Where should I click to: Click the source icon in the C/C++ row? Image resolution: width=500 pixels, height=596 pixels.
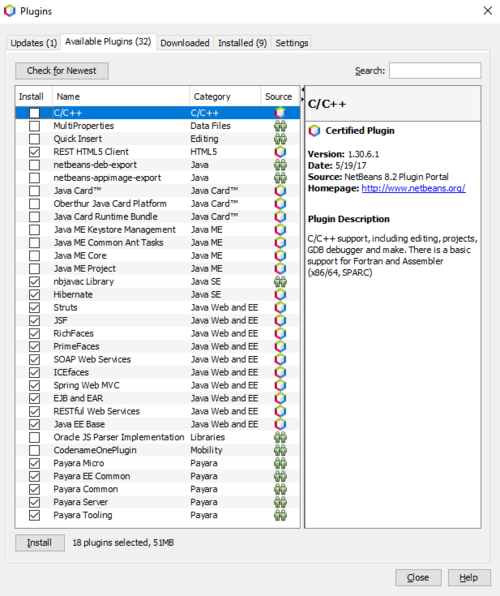pyautogui.click(x=280, y=113)
